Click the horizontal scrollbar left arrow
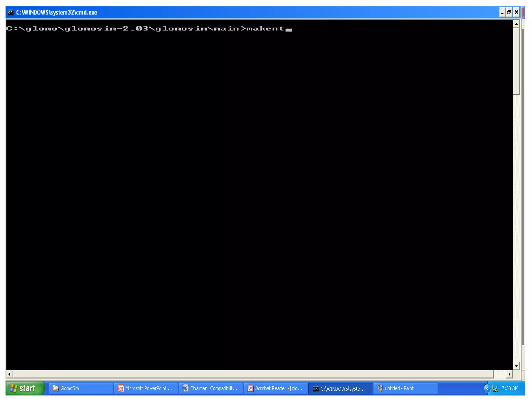Screen dimensions: 532x399 (9, 374)
